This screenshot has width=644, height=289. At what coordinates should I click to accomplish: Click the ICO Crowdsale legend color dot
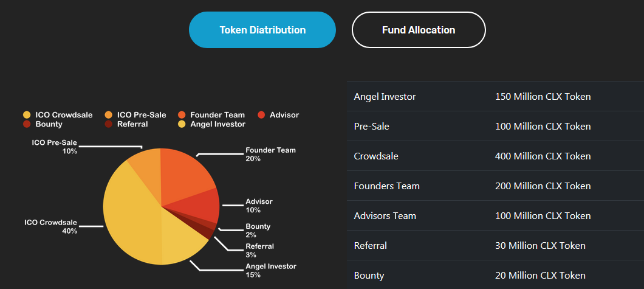(x=27, y=115)
